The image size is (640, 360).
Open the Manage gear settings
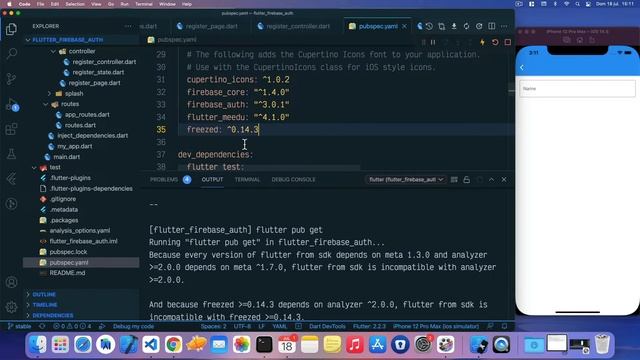coord(11,307)
